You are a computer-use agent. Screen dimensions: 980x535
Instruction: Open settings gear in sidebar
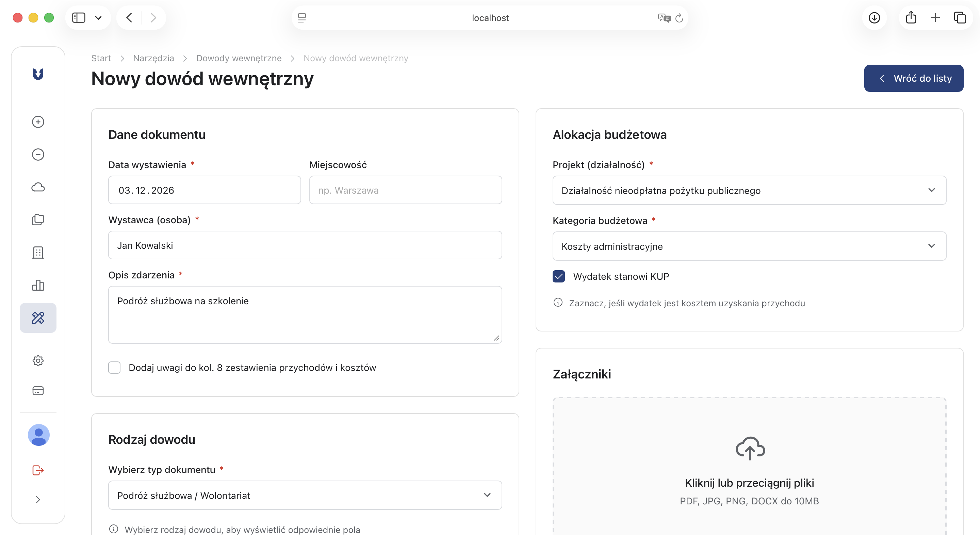coord(38,360)
